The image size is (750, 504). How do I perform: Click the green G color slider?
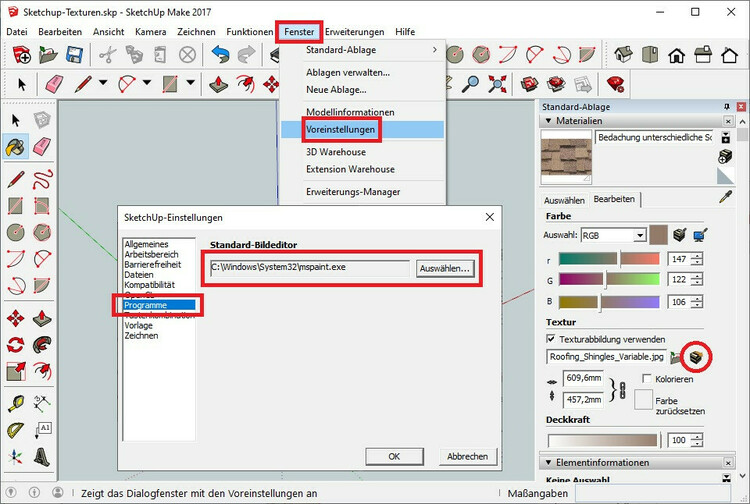point(609,279)
